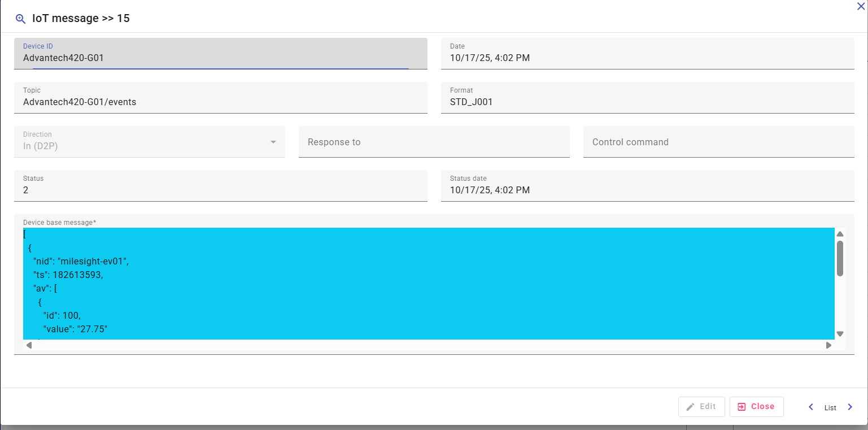Close the dialog with the top-right X
The image size is (868, 430).
(861, 6)
